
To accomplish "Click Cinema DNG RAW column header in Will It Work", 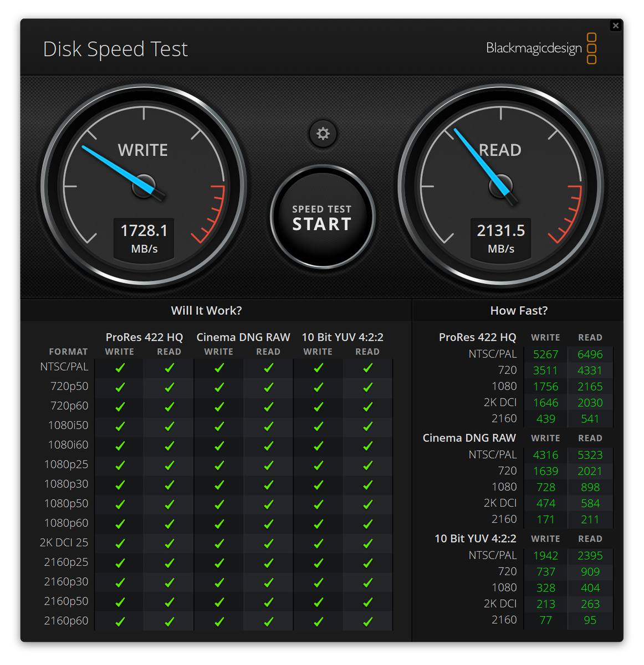I will (x=243, y=337).
